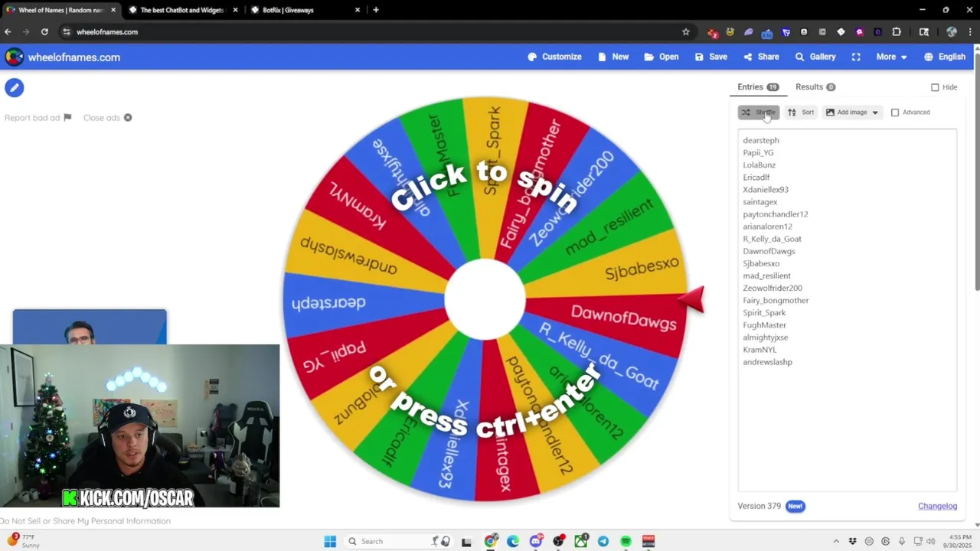The width and height of the screenshot is (980, 551).
Task: Open the Chrome profile avatar
Action: tap(952, 31)
